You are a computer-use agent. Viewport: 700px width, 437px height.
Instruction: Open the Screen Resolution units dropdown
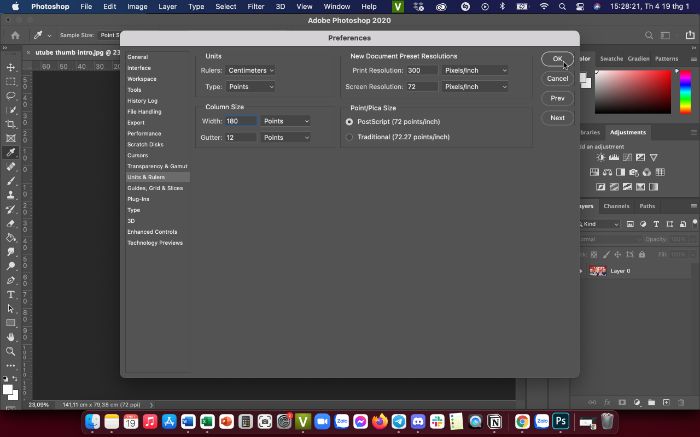pyautogui.click(x=475, y=87)
